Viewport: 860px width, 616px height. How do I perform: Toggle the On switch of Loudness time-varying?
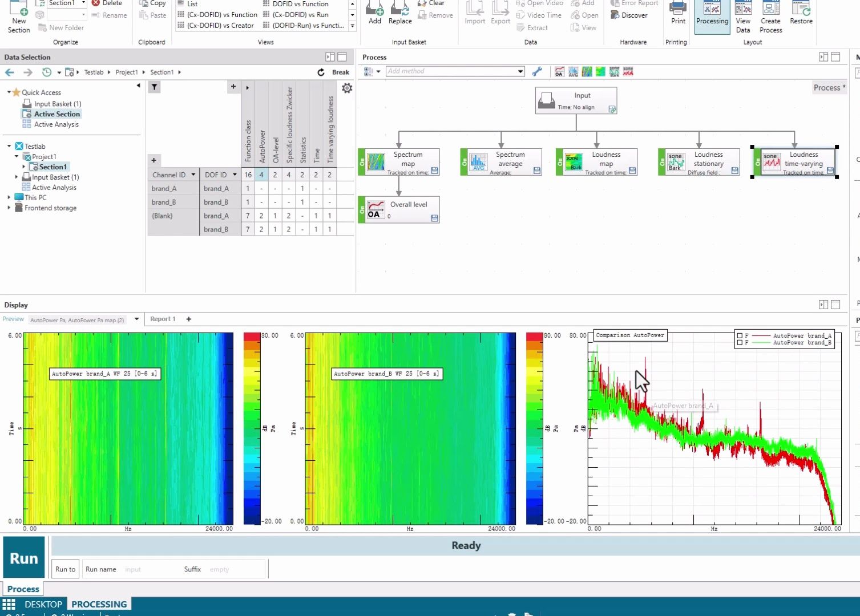point(757,162)
